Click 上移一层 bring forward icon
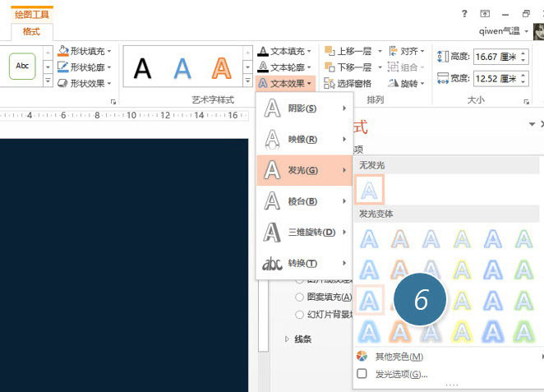544x392 pixels. click(x=330, y=51)
